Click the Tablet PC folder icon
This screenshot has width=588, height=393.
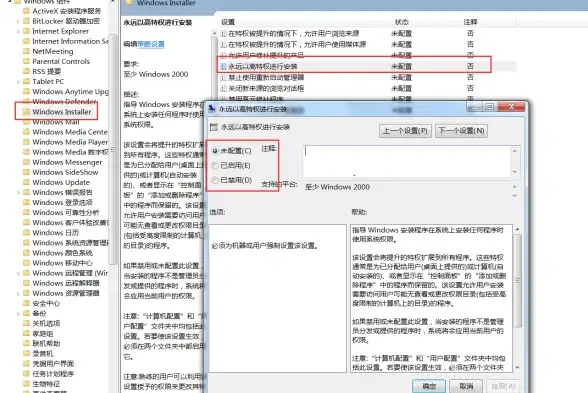click(26, 81)
